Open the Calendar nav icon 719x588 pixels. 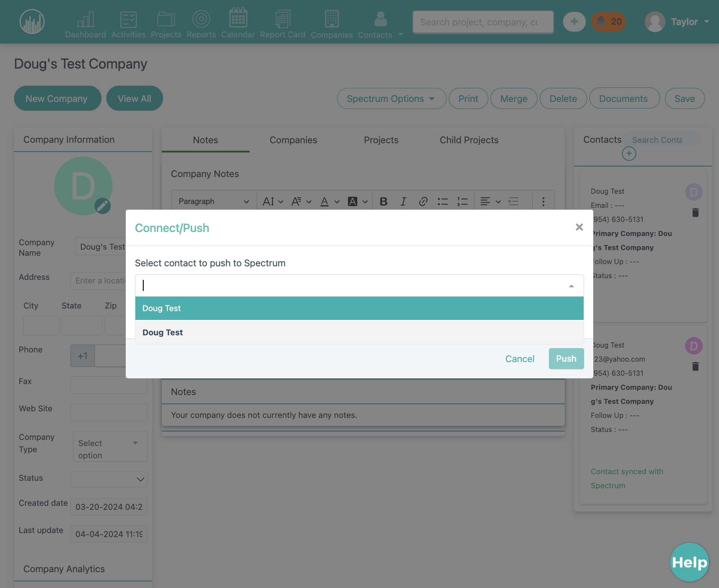click(x=238, y=24)
